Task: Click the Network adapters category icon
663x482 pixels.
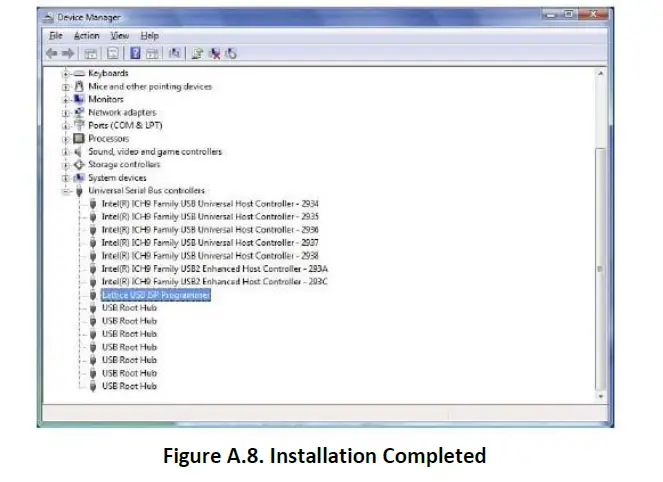Action: point(79,112)
